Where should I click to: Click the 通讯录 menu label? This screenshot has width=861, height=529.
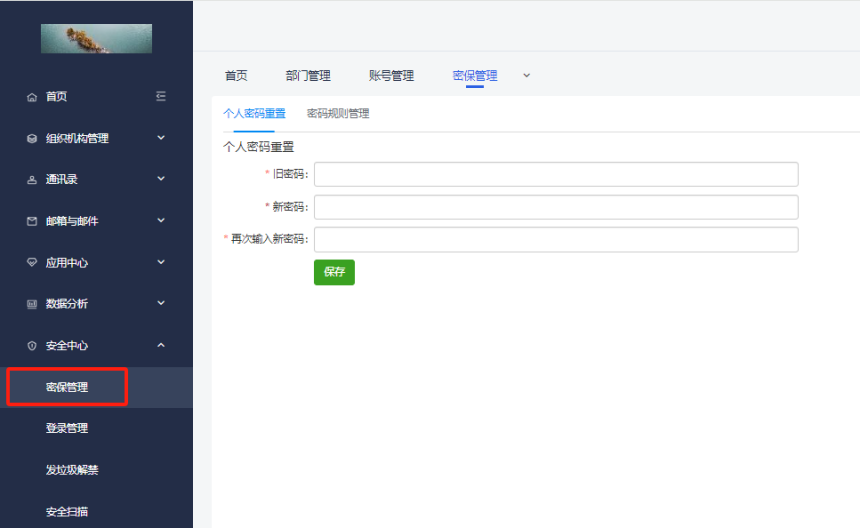62,180
